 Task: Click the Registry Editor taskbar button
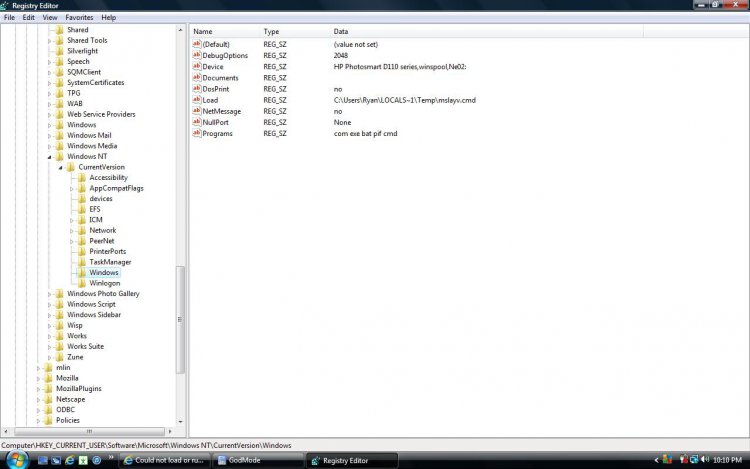[352, 460]
